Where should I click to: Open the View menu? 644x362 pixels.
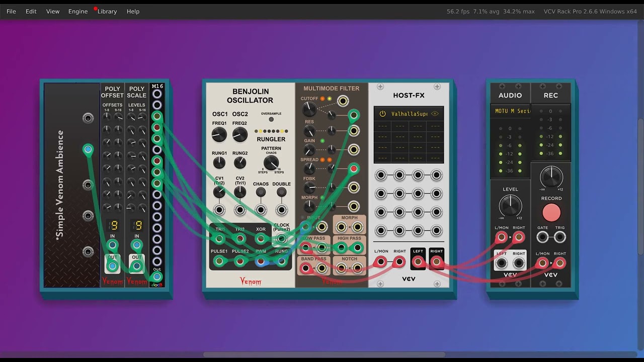tap(53, 11)
